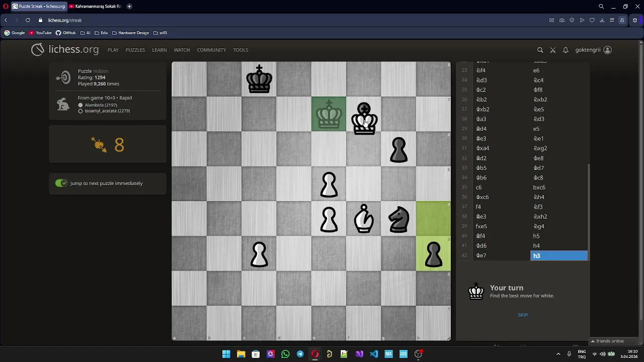The height and width of the screenshot is (362, 644).
Task: Open the GitHub bookmark
Action: tap(65, 33)
